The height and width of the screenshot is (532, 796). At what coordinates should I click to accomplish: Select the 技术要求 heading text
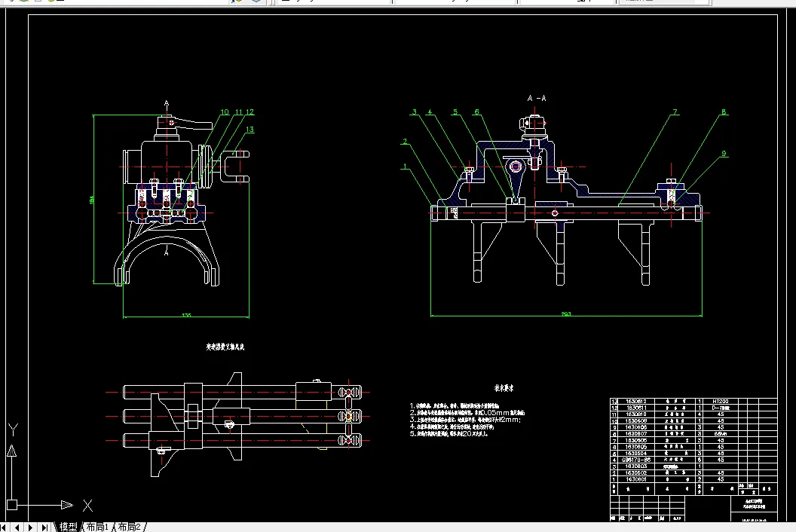pos(504,388)
